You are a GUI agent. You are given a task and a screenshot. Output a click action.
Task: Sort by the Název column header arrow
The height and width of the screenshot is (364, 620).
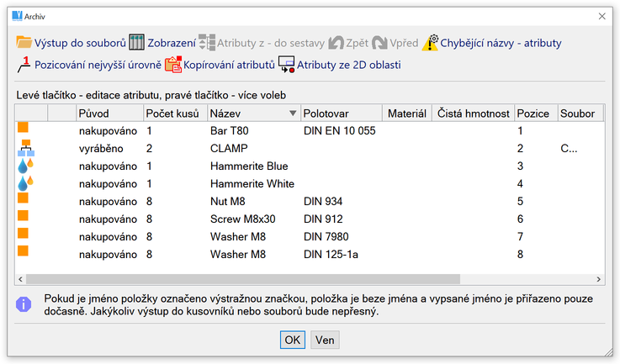point(292,113)
